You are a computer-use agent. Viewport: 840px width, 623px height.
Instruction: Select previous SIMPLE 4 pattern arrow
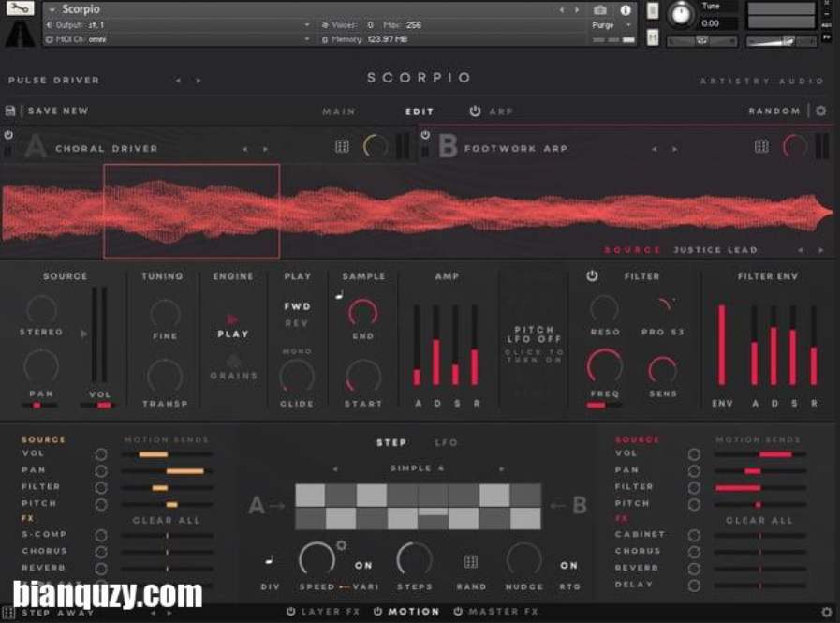pyautogui.click(x=335, y=468)
